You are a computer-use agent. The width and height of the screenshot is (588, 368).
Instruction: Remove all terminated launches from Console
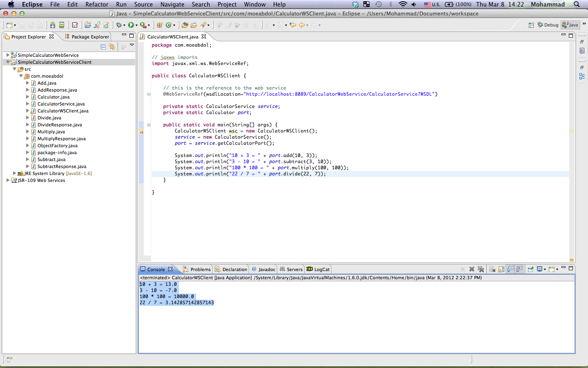(x=481, y=269)
